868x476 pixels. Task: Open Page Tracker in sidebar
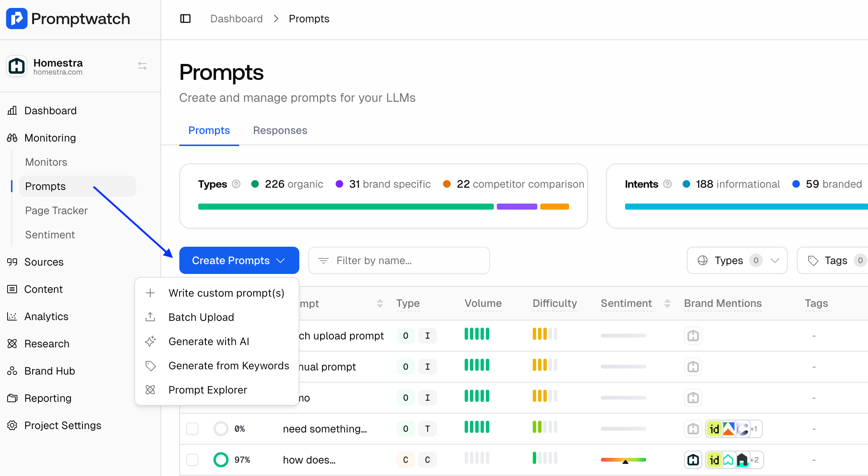56,210
